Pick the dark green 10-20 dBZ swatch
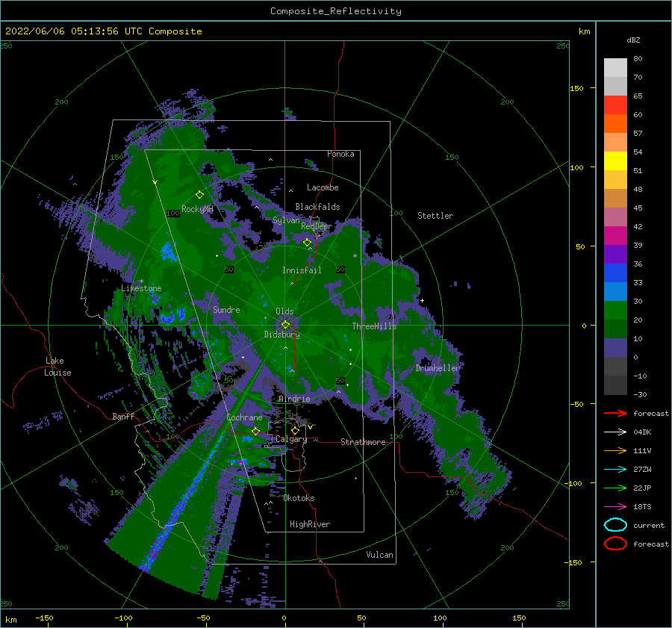672x628 pixels. [x=615, y=329]
